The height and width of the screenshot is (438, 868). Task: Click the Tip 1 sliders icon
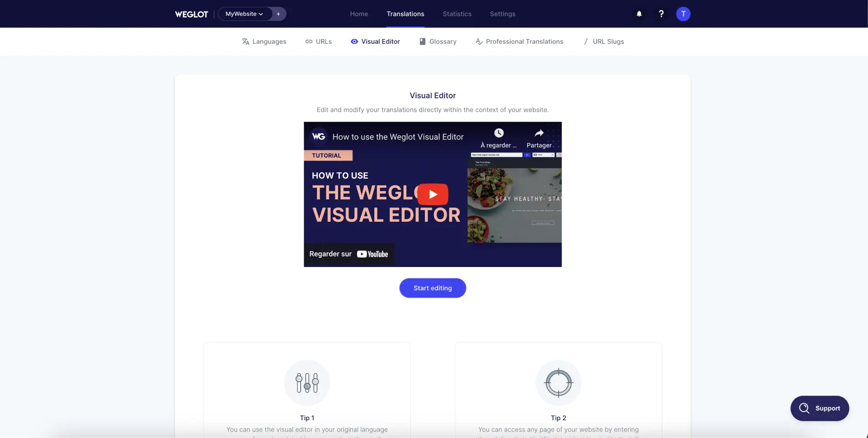pos(307,383)
